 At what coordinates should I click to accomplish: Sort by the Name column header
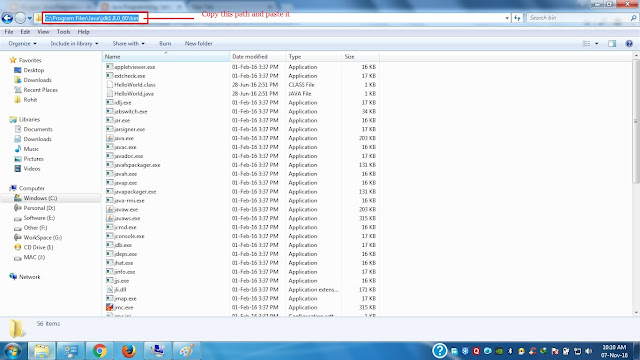coord(166,57)
